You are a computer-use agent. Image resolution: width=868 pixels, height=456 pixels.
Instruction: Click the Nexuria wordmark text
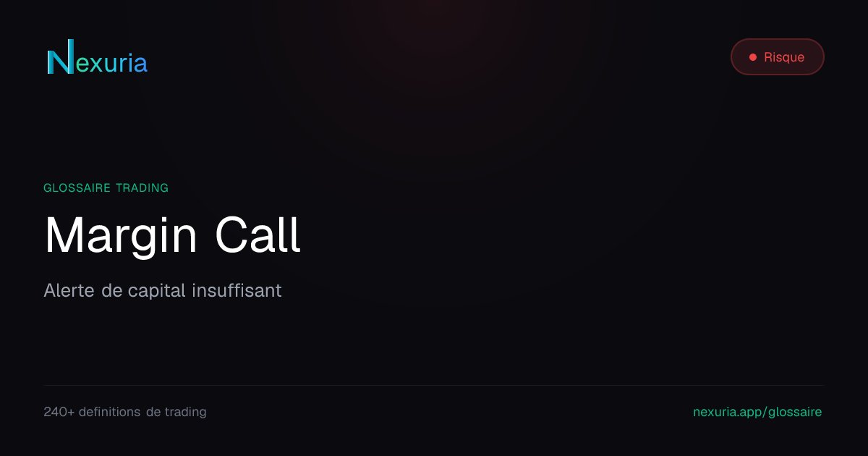(x=97, y=57)
